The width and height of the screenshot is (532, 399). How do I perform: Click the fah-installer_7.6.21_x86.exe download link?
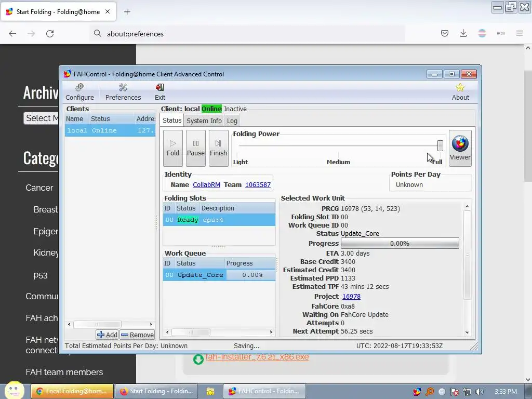[x=257, y=357]
